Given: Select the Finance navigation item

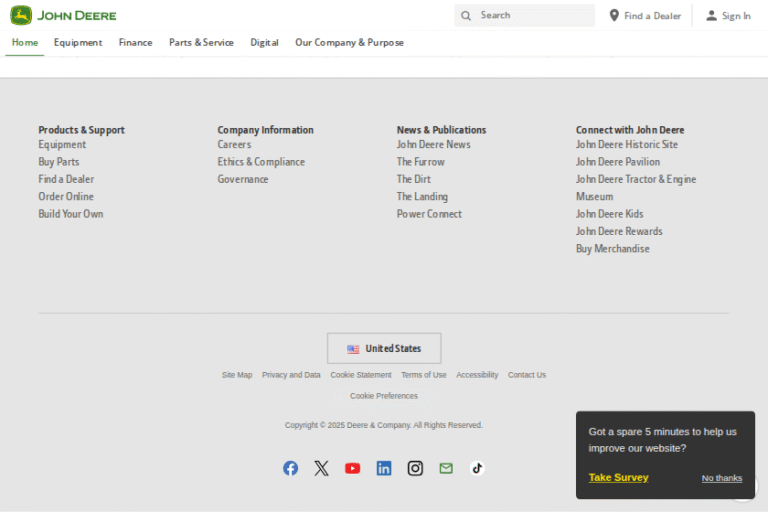Looking at the screenshot, I should click(135, 43).
